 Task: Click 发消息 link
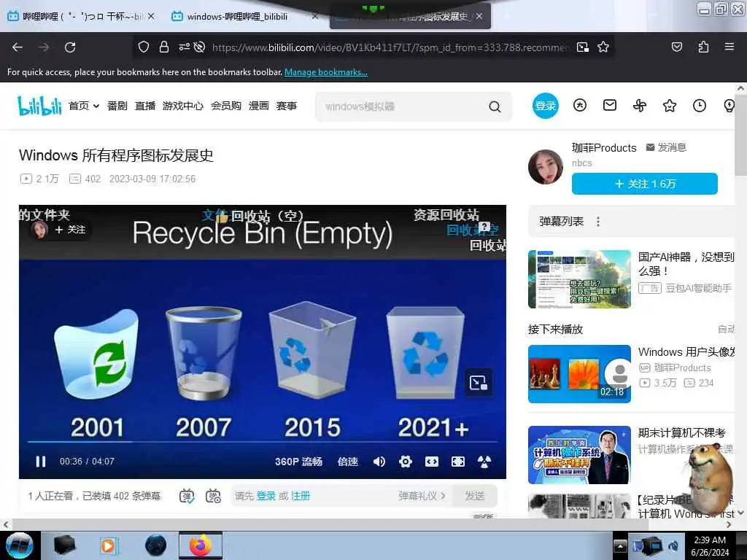[666, 147]
